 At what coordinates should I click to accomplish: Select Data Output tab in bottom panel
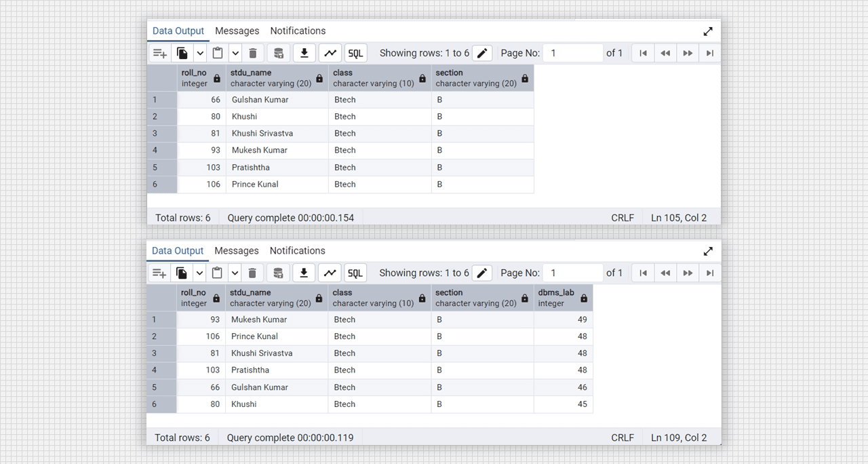(178, 251)
